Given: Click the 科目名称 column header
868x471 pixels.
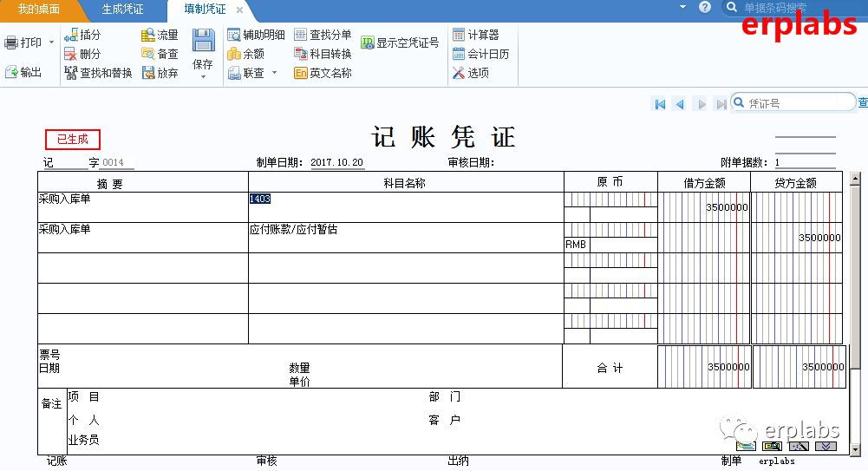Looking at the screenshot, I should click(406, 183).
